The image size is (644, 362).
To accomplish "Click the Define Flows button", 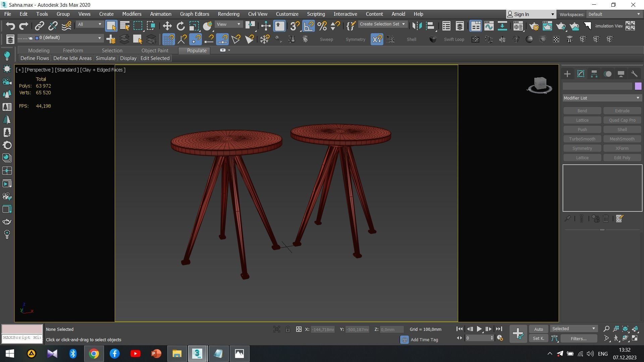I will [35, 58].
